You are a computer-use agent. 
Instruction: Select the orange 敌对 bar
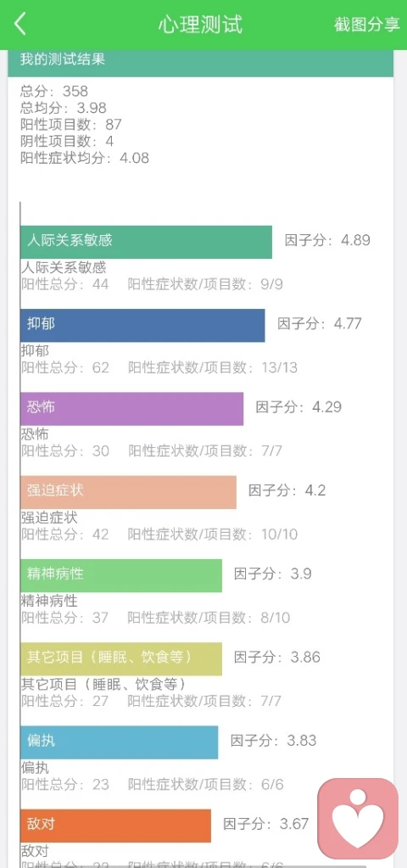point(115,826)
